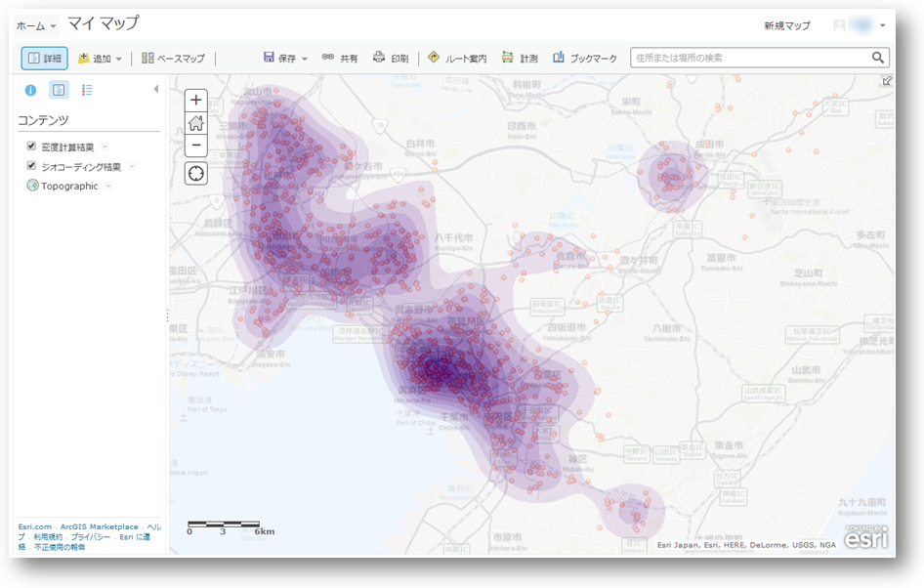
Task: Expand the 保存 dropdown
Action: (x=285, y=59)
